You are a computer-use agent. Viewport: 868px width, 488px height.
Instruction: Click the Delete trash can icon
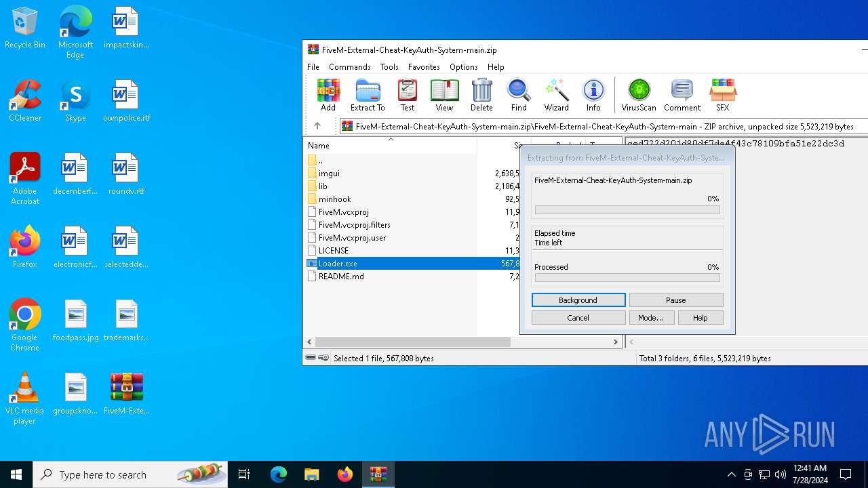tap(481, 95)
